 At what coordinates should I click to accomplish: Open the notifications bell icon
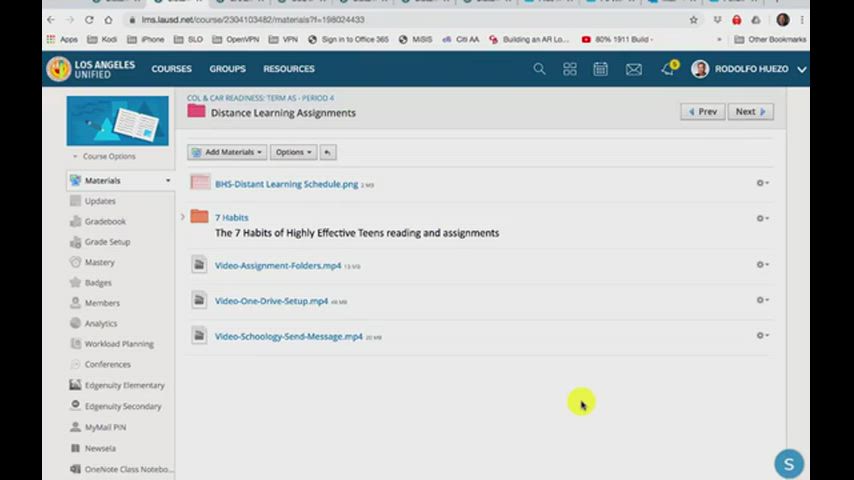(x=667, y=69)
